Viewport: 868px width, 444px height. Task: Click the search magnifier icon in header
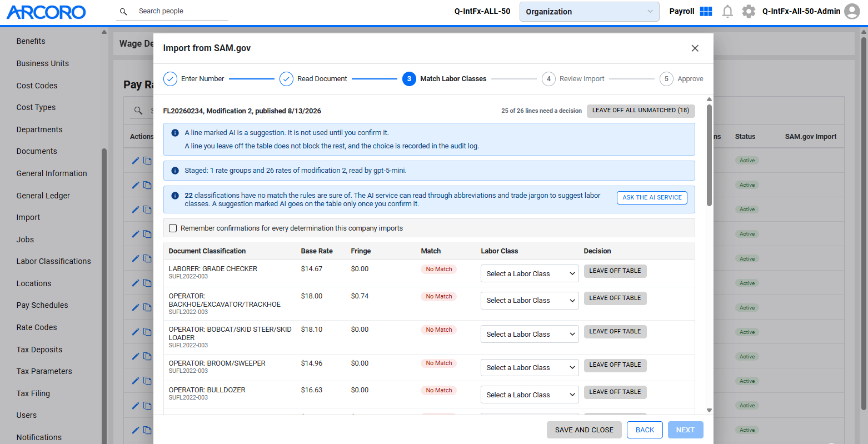[123, 11]
